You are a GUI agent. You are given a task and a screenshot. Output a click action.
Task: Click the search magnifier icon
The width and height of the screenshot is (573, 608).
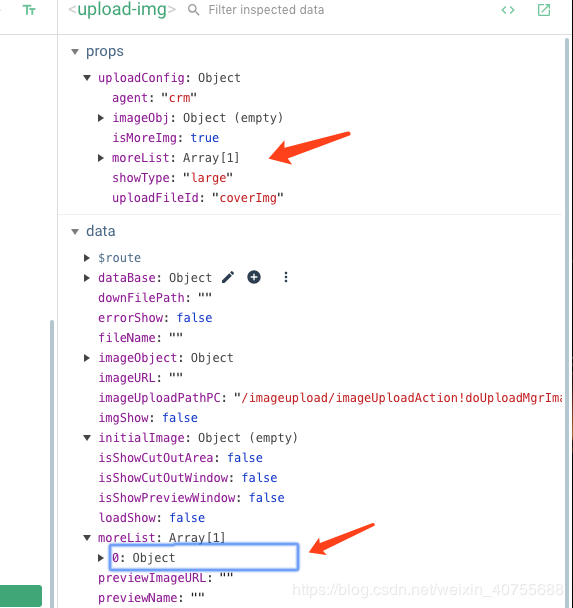pos(193,10)
